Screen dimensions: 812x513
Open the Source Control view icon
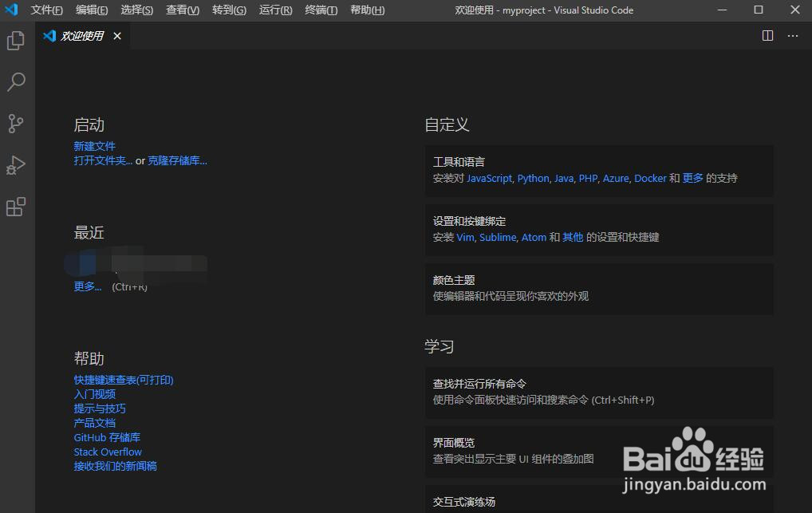[16, 124]
